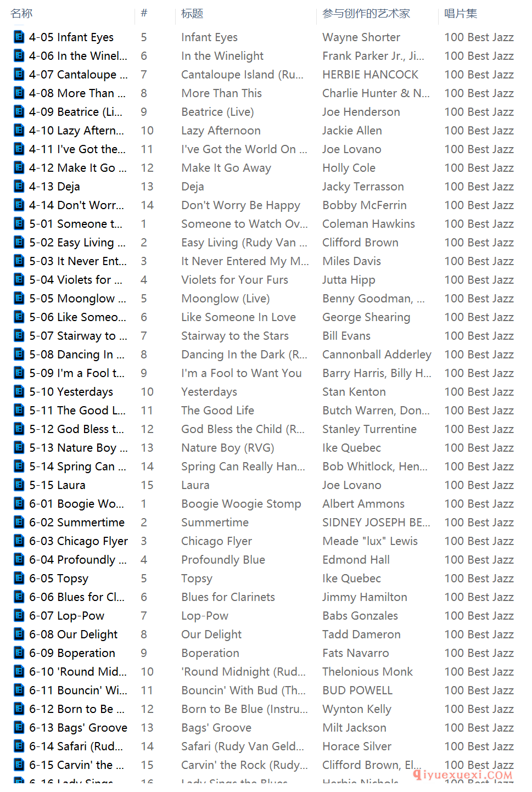Click the icon beside 6-09 Boperation
This screenshot has width=532, height=792.
point(19,653)
